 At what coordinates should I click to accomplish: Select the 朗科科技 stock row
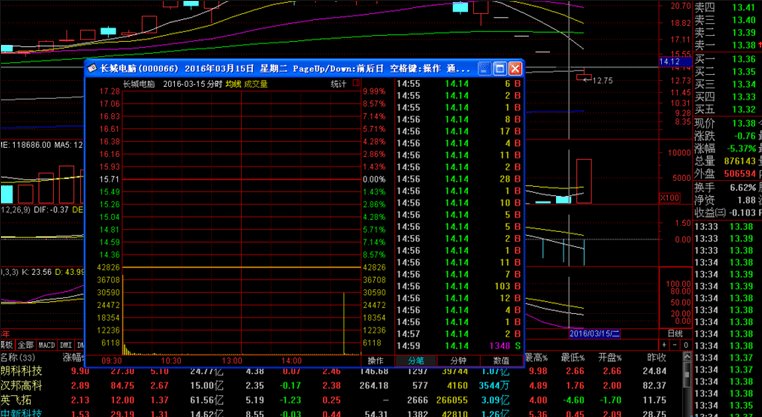(22, 371)
